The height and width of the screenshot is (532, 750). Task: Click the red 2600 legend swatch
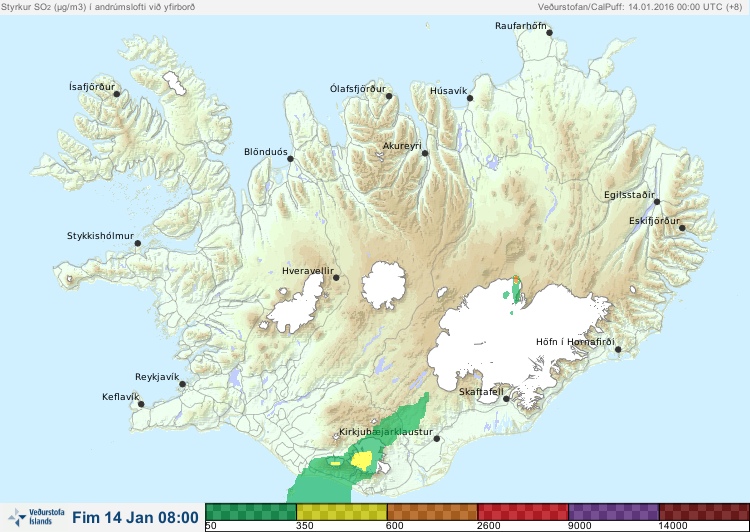(x=523, y=512)
